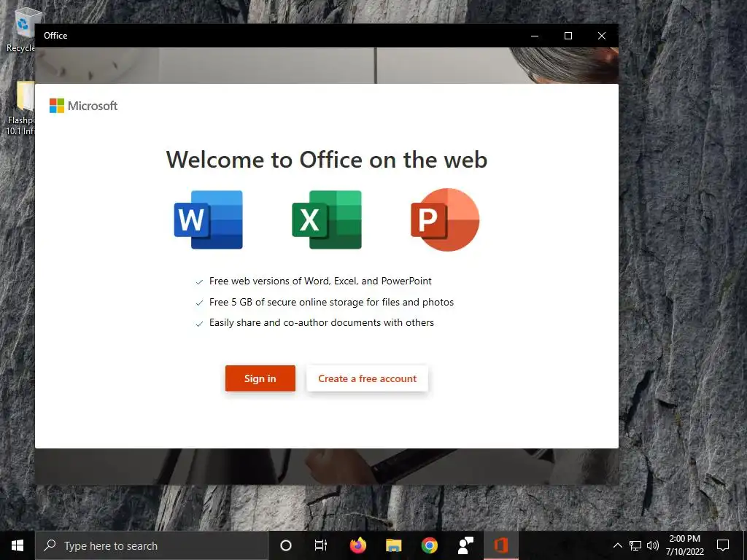
Task: Minimize the Office window
Action: (535, 36)
